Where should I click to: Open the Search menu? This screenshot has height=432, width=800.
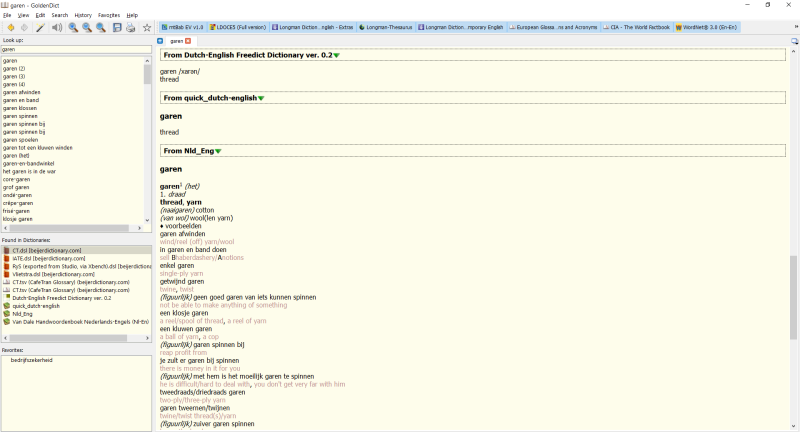click(60, 15)
